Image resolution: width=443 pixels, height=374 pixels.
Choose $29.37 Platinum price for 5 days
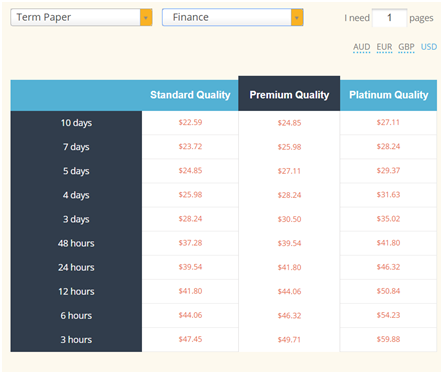[388, 171]
